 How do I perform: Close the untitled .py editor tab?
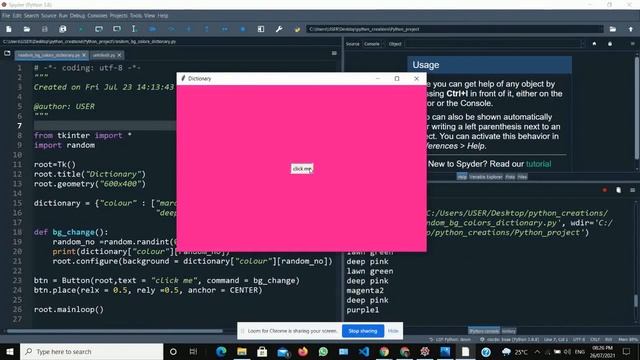click(x=120, y=55)
